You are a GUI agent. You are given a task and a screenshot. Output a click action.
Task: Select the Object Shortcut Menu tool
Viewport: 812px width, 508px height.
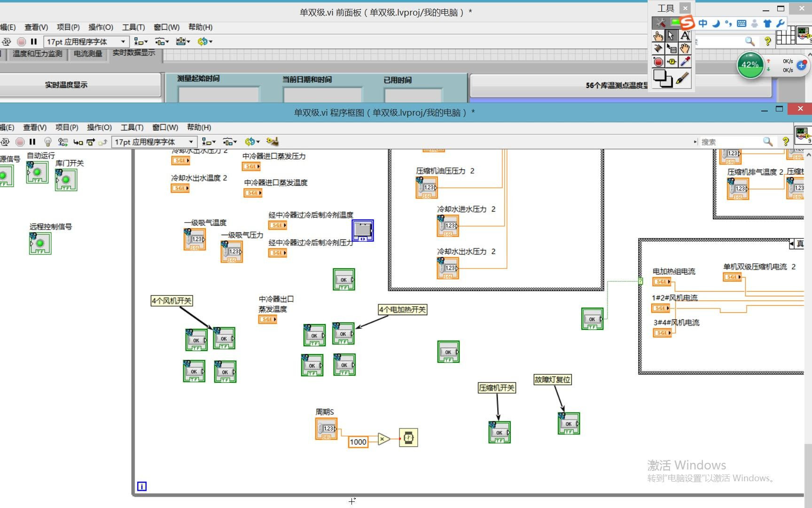coord(671,48)
